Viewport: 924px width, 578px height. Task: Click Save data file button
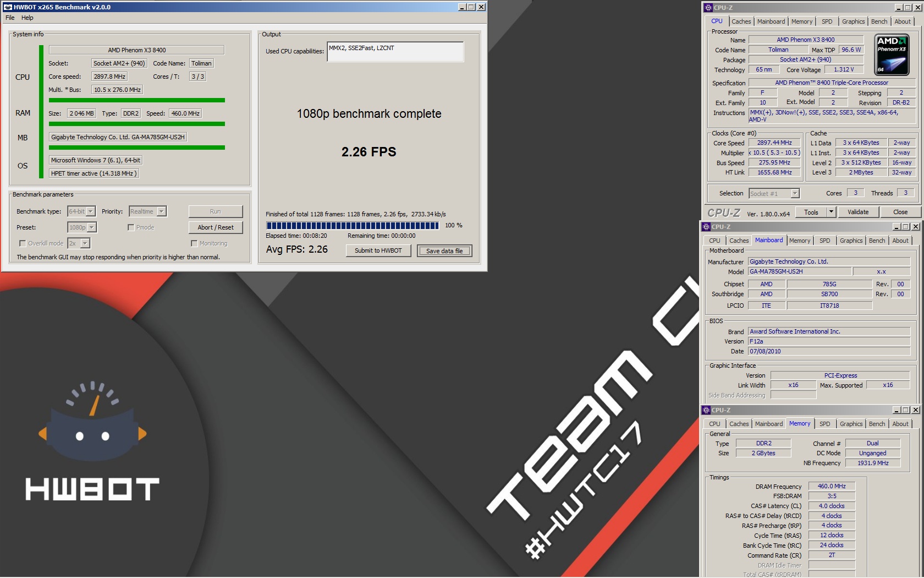coord(444,251)
